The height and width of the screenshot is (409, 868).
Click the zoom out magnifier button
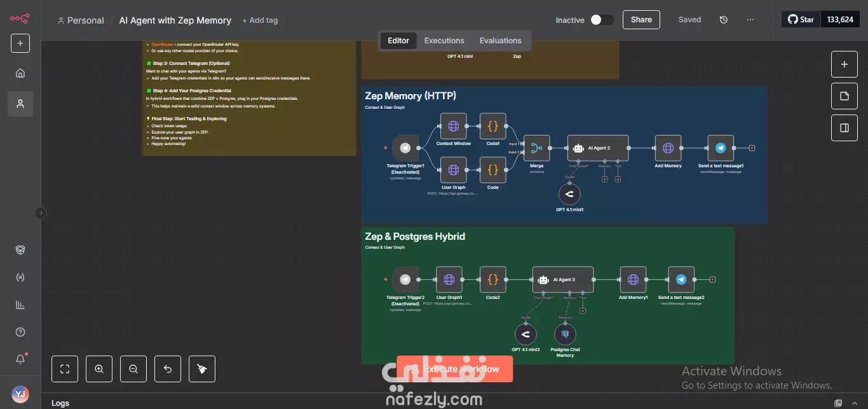(133, 369)
